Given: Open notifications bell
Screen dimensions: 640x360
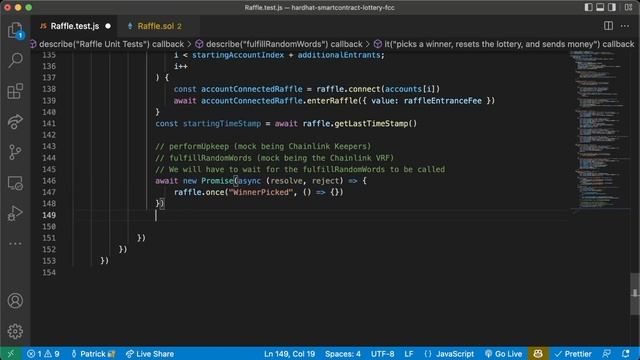Looking at the screenshot, I should tap(626, 354).
